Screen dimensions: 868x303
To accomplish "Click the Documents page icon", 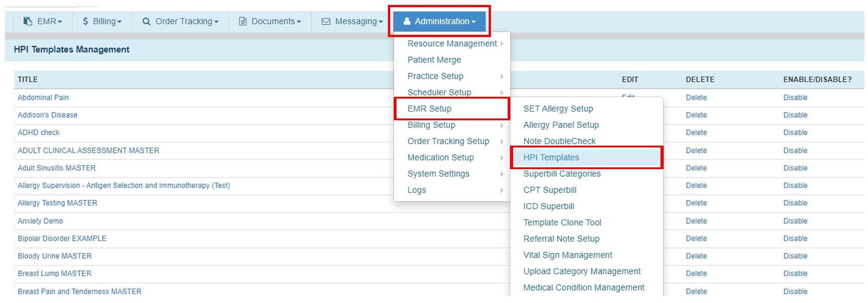I will (x=243, y=21).
